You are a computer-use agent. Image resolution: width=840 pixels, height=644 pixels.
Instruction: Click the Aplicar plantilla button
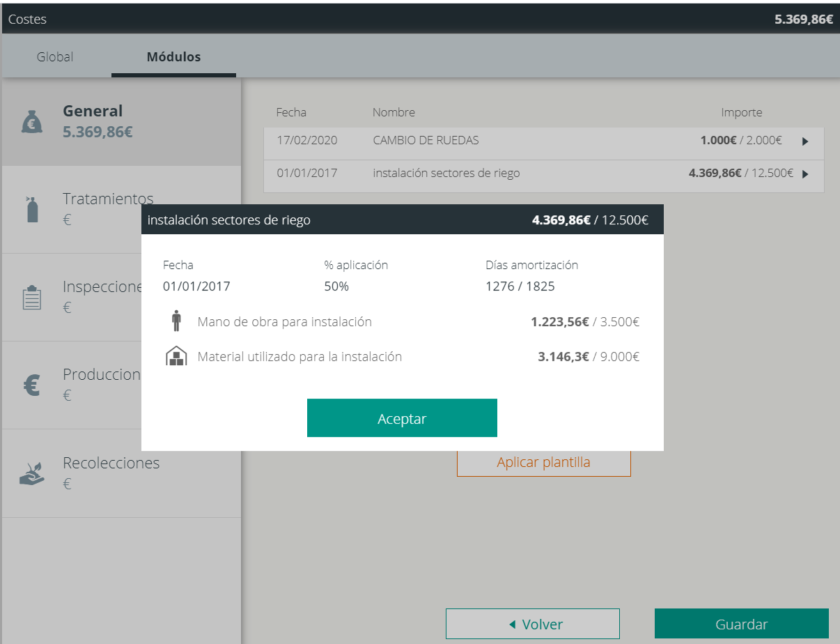click(543, 463)
